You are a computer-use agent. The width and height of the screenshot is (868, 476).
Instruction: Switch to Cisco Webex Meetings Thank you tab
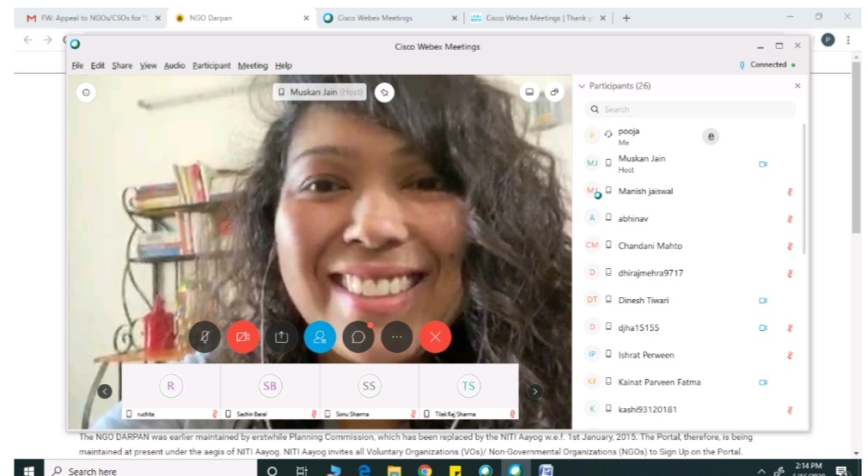tap(538, 18)
